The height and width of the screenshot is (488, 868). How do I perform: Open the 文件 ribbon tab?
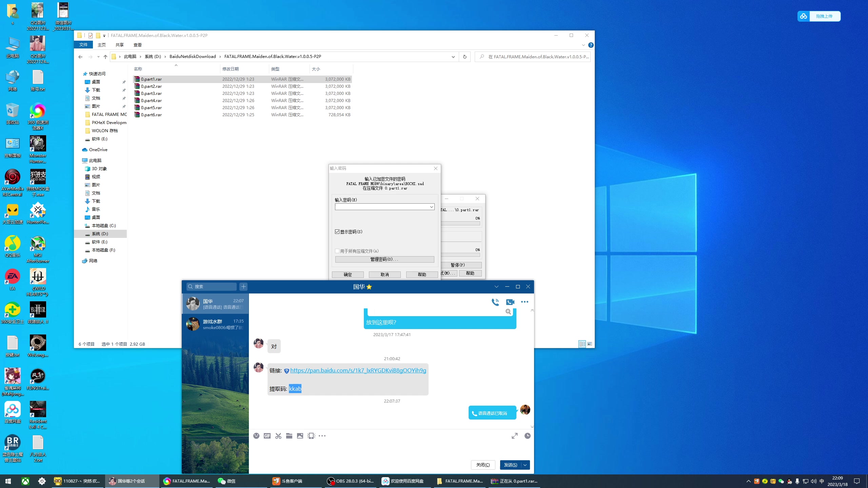(x=83, y=45)
